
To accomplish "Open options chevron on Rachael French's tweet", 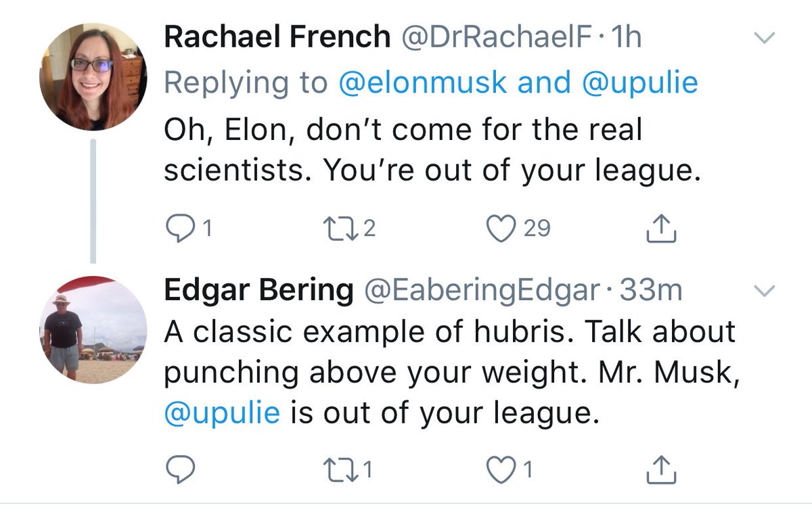I will tap(764, 39).
